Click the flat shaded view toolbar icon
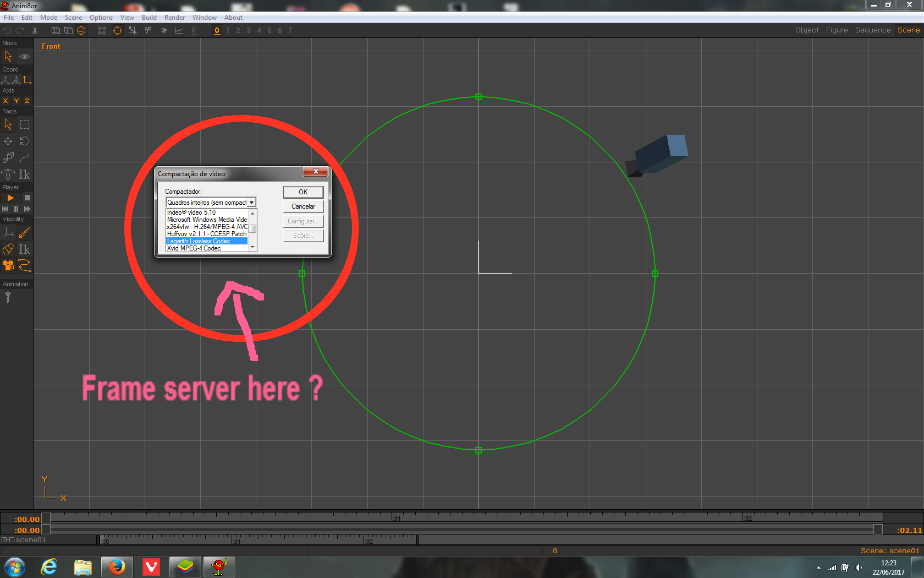 tap(68, 30)
